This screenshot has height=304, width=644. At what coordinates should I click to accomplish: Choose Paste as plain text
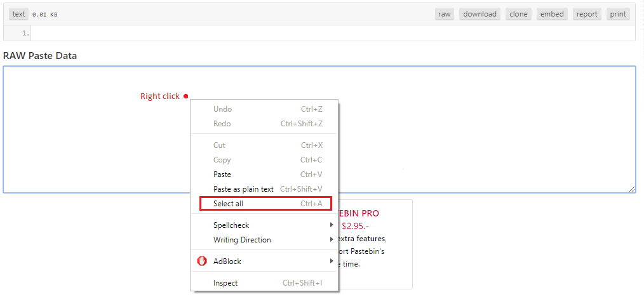click(x=243, y=189)
